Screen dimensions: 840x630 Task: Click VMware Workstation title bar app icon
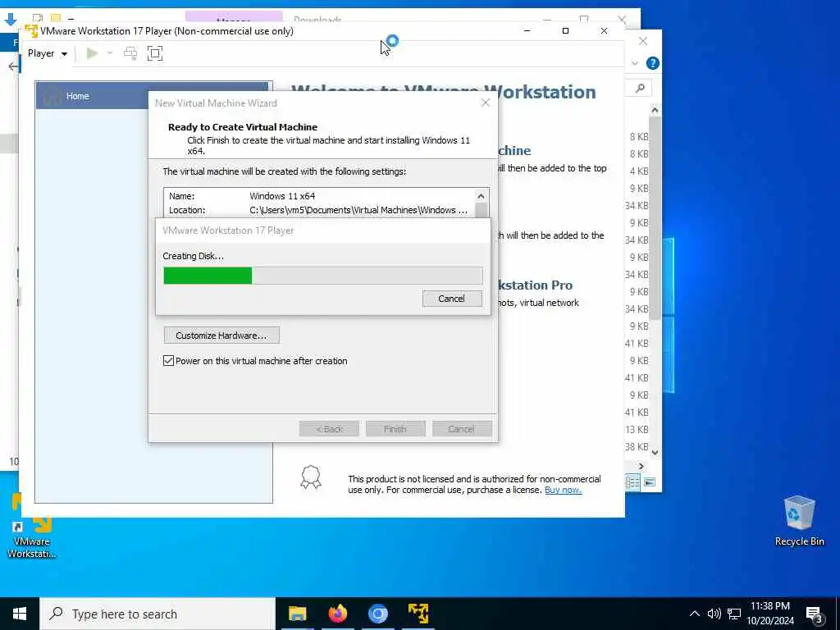pos(31,30)
